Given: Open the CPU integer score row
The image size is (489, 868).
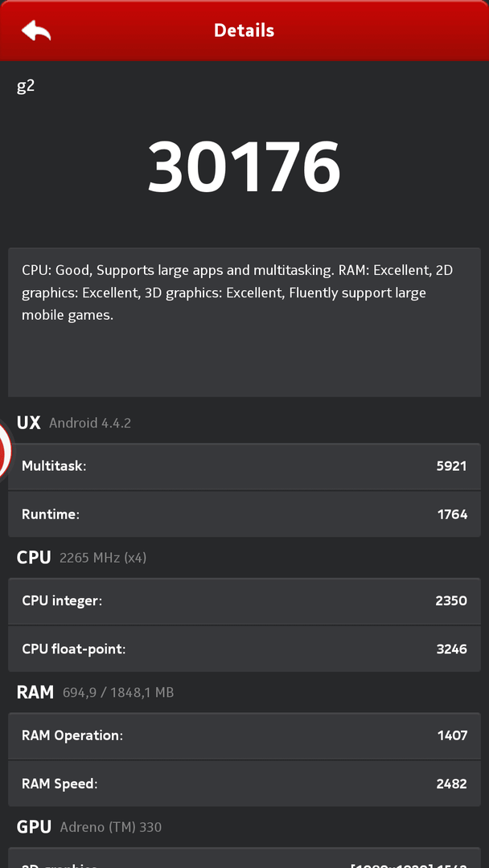Looking at the screenshot, I should (244, 600).
